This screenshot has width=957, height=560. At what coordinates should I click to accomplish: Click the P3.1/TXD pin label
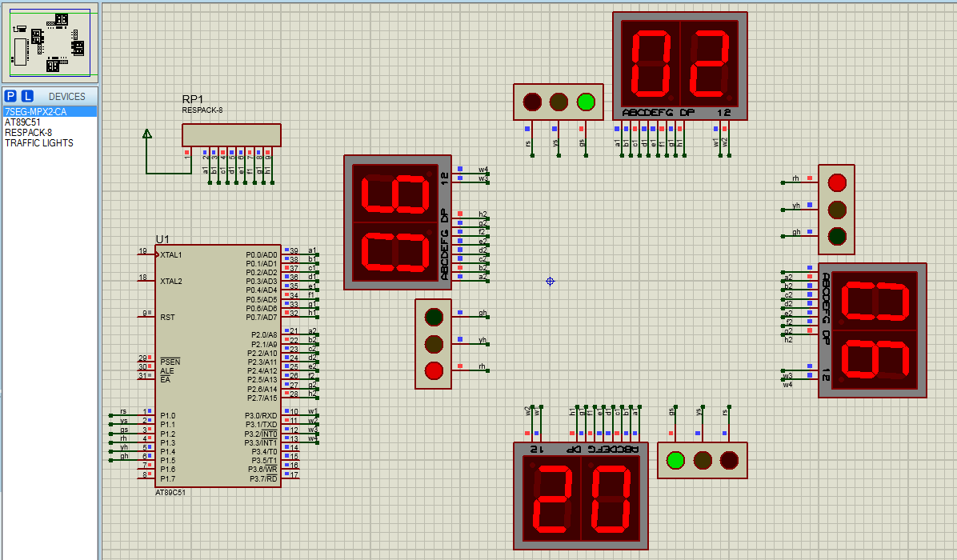pos(261,425)
